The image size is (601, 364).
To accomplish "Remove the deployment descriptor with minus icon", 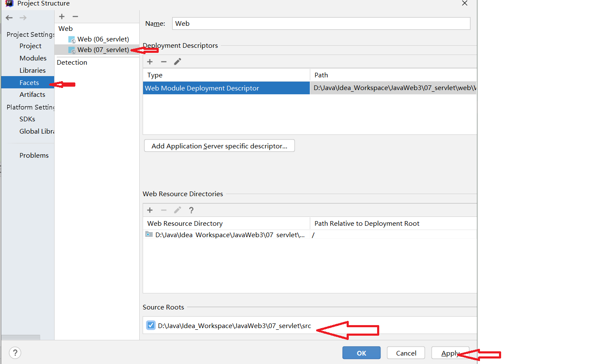I will (164, 62).
